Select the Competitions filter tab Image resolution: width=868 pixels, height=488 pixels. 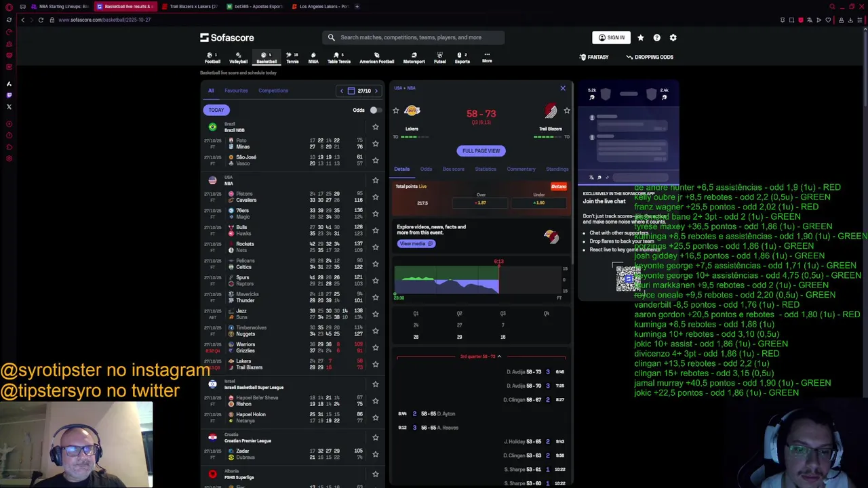click(x=273, y=91)
